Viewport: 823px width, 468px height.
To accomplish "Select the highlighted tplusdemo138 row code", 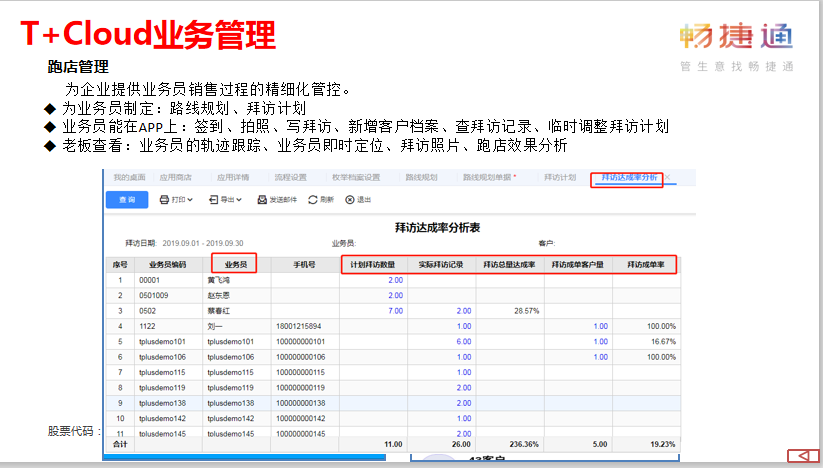I will [x=162, y=403].
